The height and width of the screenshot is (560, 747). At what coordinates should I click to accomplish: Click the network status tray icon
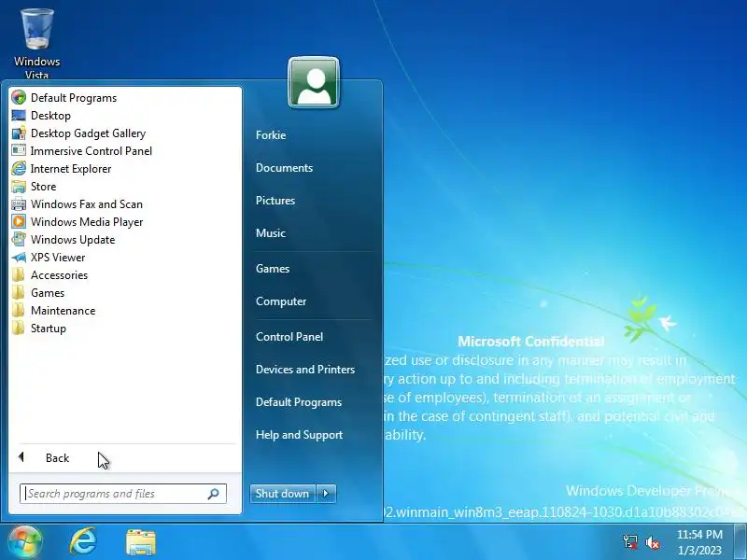(x=630, y=542)
